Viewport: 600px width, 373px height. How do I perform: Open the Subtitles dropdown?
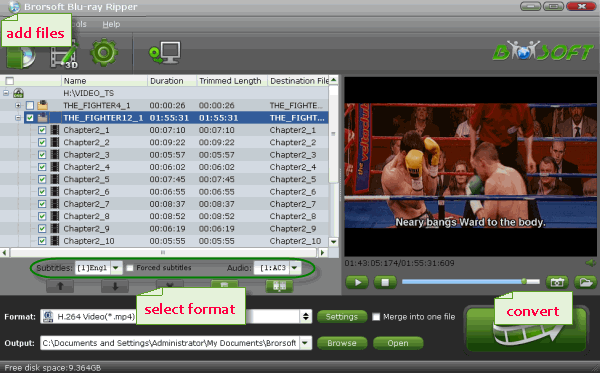pos(116,268)
